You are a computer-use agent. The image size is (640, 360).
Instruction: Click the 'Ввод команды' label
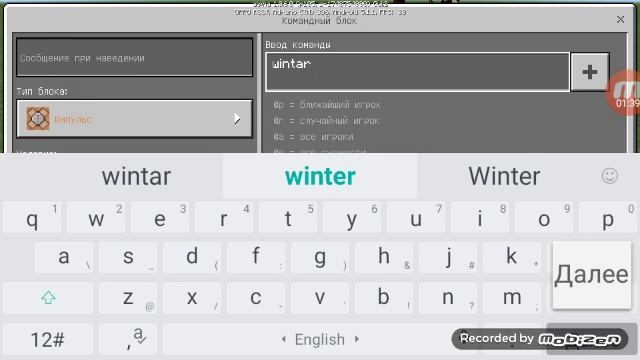coord(298,45)
